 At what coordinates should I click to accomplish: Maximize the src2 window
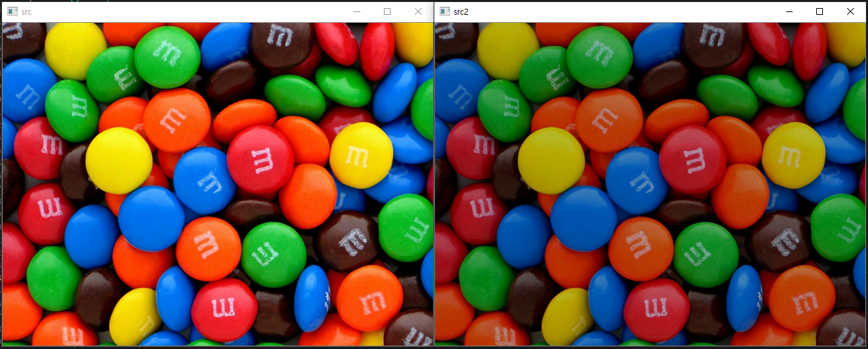[x=820, y=11]
